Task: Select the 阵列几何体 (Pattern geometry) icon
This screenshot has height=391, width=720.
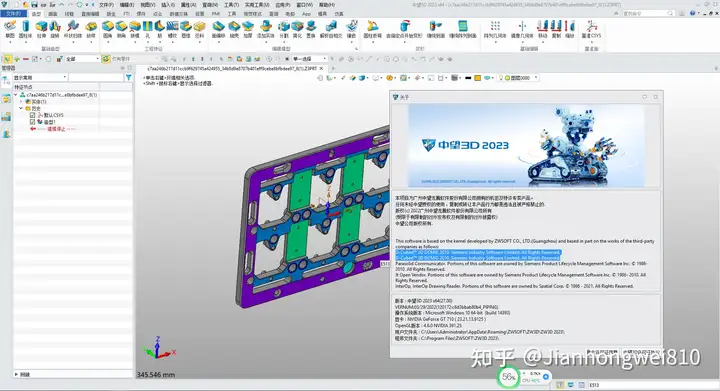Action: [x=495, y=29]
